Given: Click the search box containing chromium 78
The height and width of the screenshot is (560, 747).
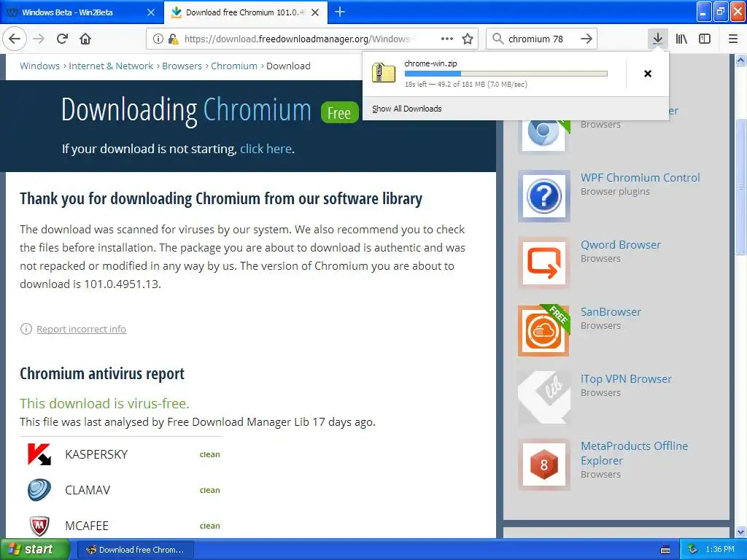Looking at the screenshot, I should tap(541, 39).
